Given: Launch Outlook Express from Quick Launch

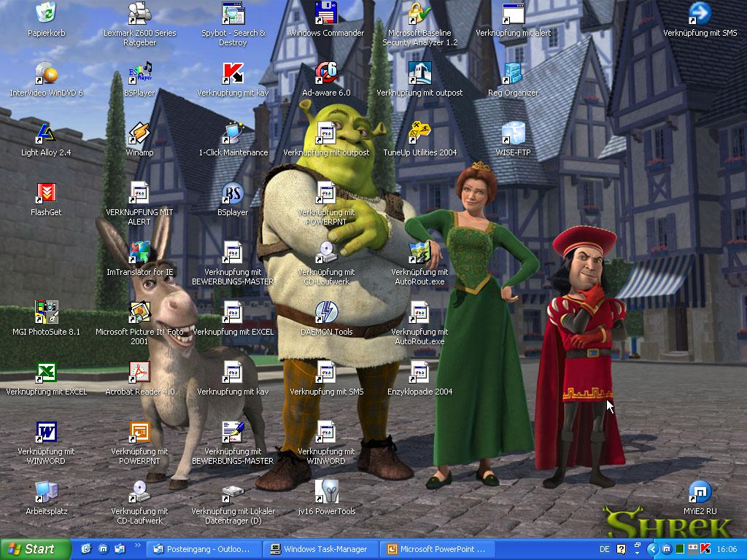Looking at the screenshot, I should point(120,549).
